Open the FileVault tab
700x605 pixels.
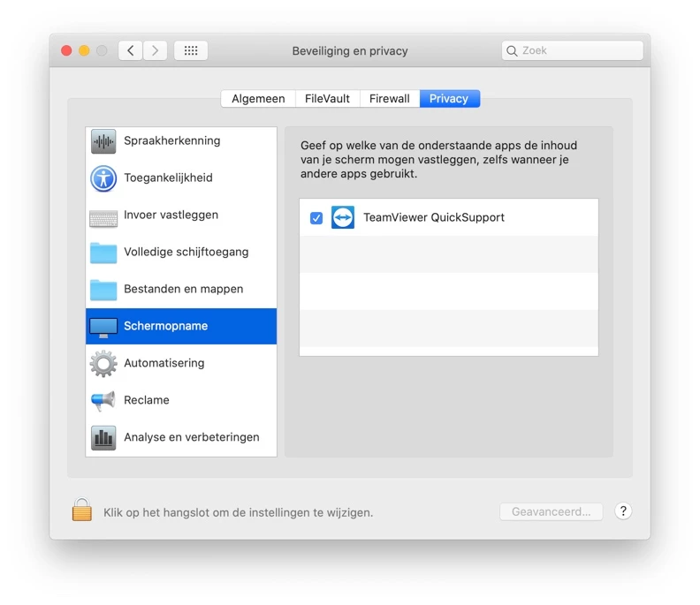pyautogui.click(x=327, y=99)
